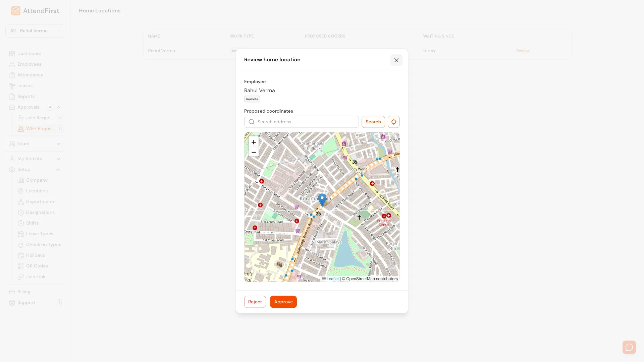644x362 pixels.
Task: Expand the Team section chevron
Action: 58,144
